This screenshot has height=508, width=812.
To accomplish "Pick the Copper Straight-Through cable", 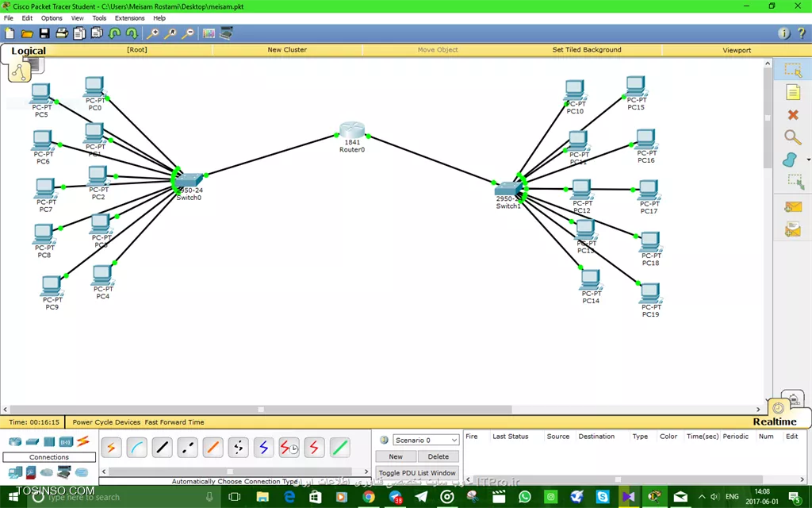I will (162, 448).
